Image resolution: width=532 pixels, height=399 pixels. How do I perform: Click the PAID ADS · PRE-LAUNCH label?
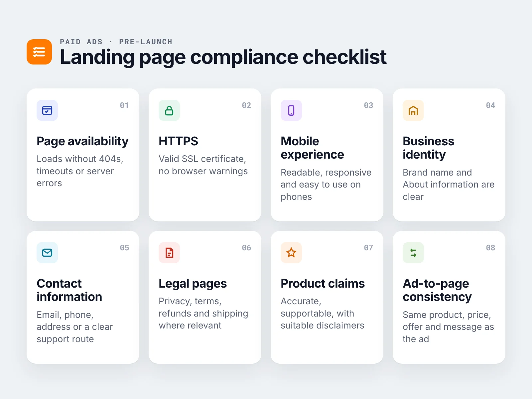coord(116,42)
